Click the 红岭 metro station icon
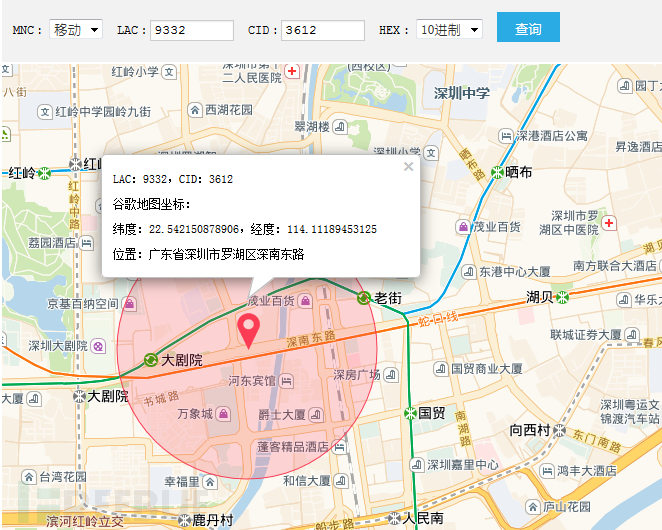 pos(44,173)
